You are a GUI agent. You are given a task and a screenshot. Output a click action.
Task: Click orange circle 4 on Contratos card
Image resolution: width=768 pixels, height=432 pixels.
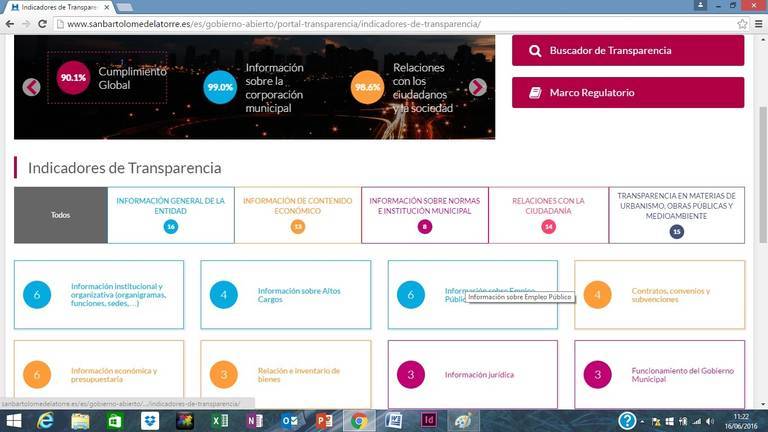598,295
